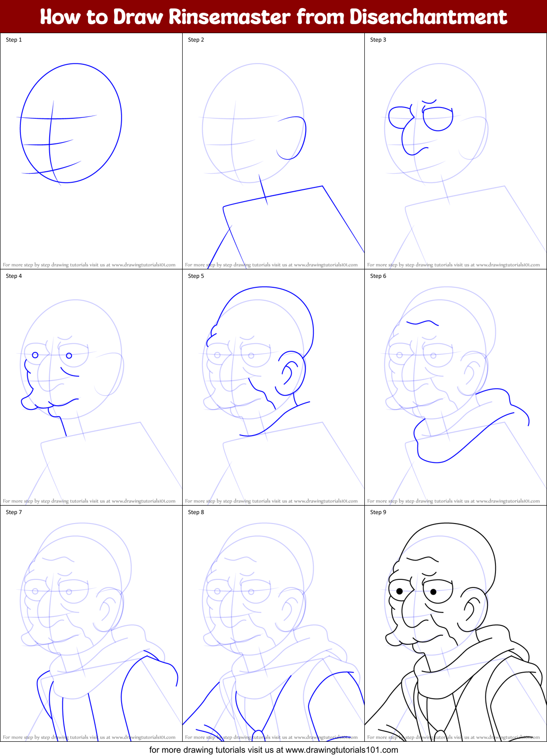
Task: Select the Step 8 drawing panel
Action: 273,623
